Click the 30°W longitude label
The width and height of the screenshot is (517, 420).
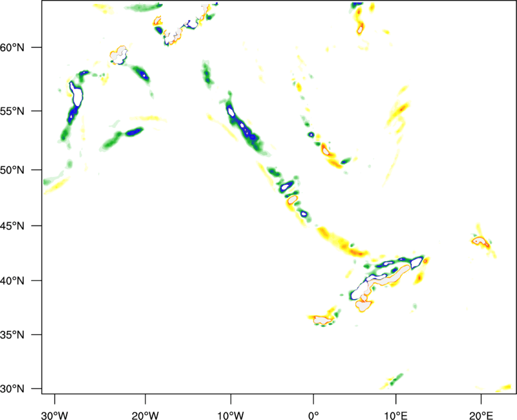click(x=55, y=415)
